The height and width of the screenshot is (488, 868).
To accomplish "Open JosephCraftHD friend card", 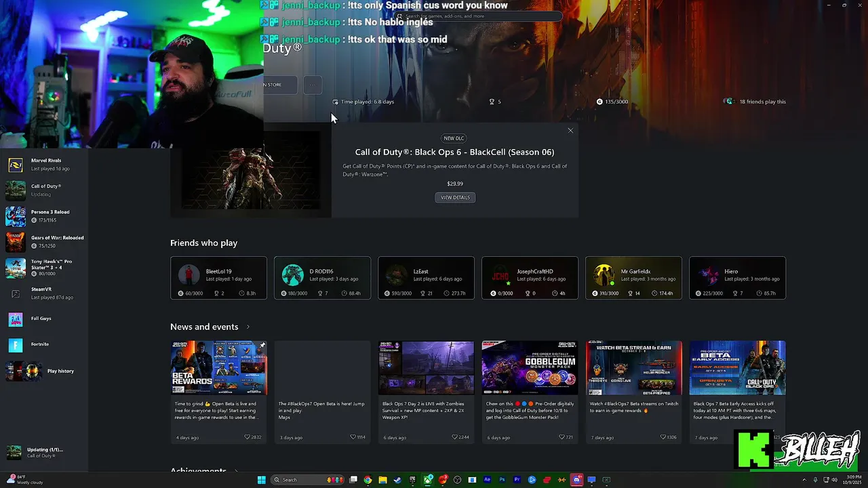I will [530, 278].
